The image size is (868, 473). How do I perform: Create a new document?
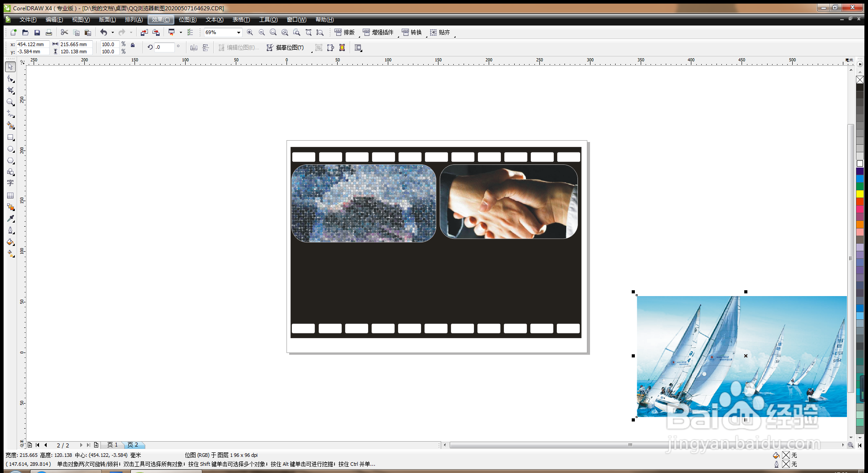(x=13, y=32)
